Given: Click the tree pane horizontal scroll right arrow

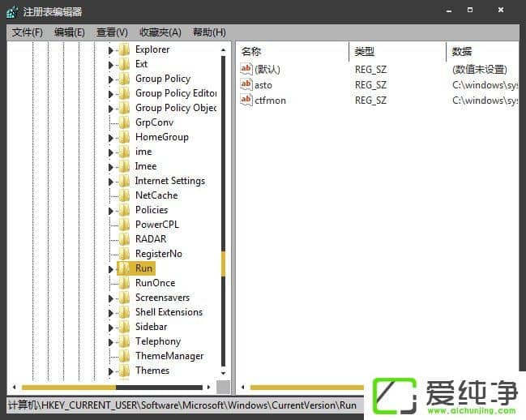Looking at the screenshot, I should click(208, 388).
